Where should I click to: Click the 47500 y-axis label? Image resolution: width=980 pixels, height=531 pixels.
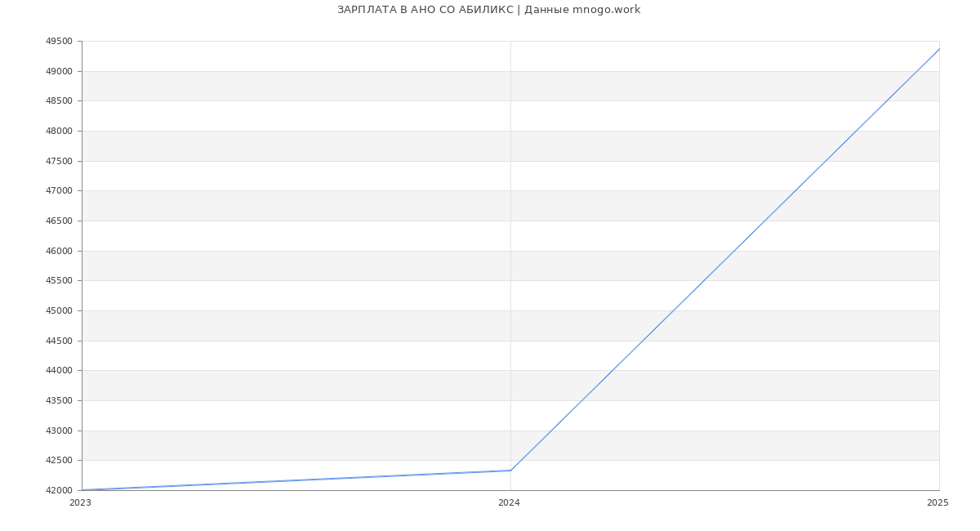point(59,162)
